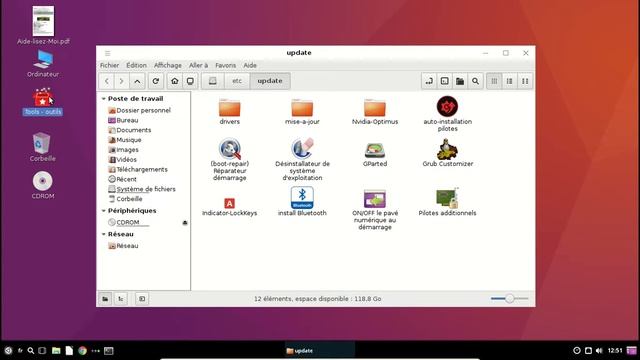Select the GParted launcher
640x360 pixels.
pyautogui.click(x=375, y=155)
